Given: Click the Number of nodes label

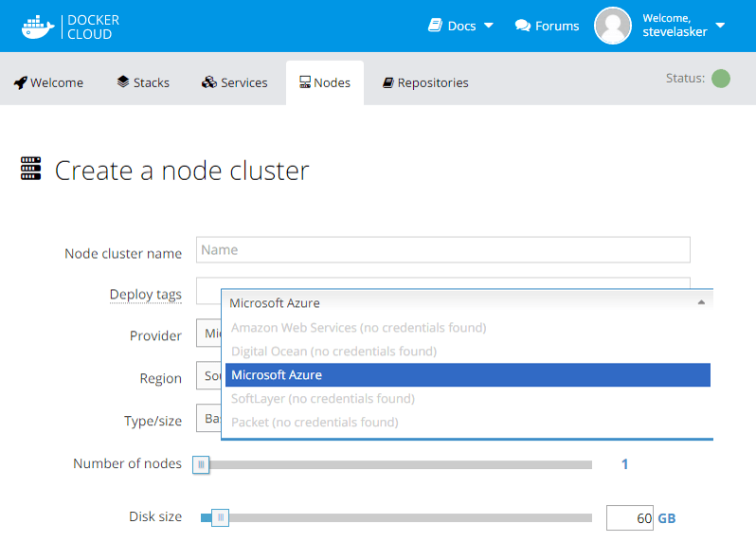Looking at the screenshot, I should pos(127,463).
